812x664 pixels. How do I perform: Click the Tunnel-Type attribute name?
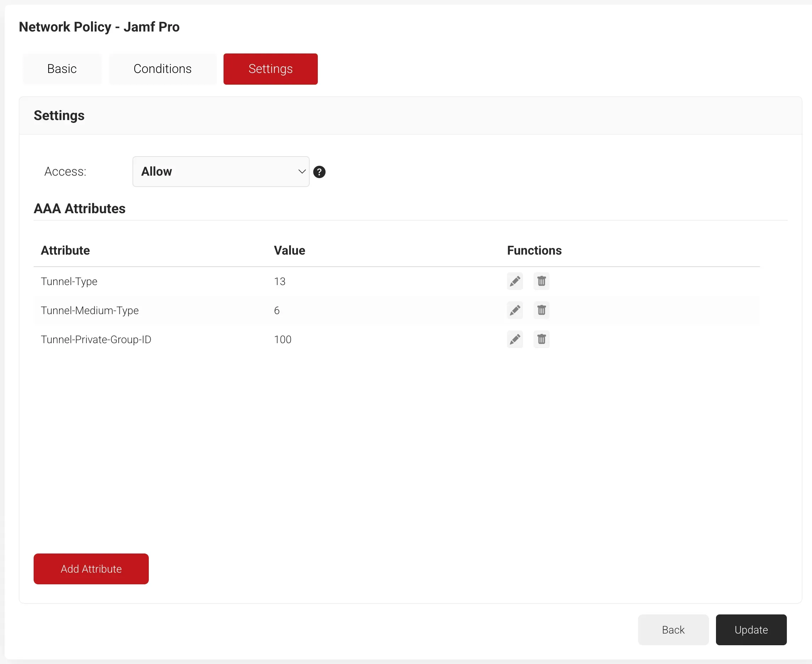tap(69, 282)
